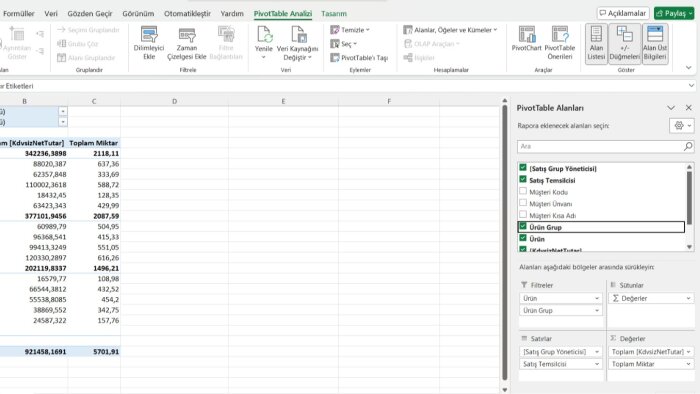Switch to the Formüller tab

[19, 13]
